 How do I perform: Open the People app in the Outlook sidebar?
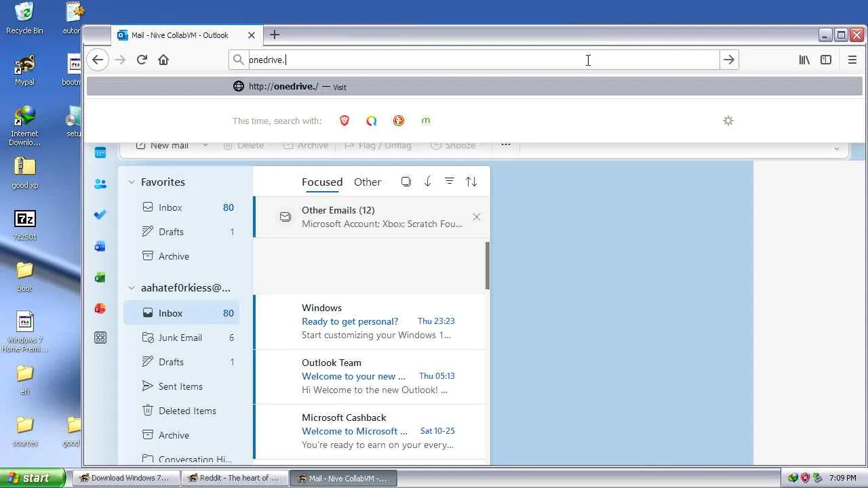click(100, 184)
